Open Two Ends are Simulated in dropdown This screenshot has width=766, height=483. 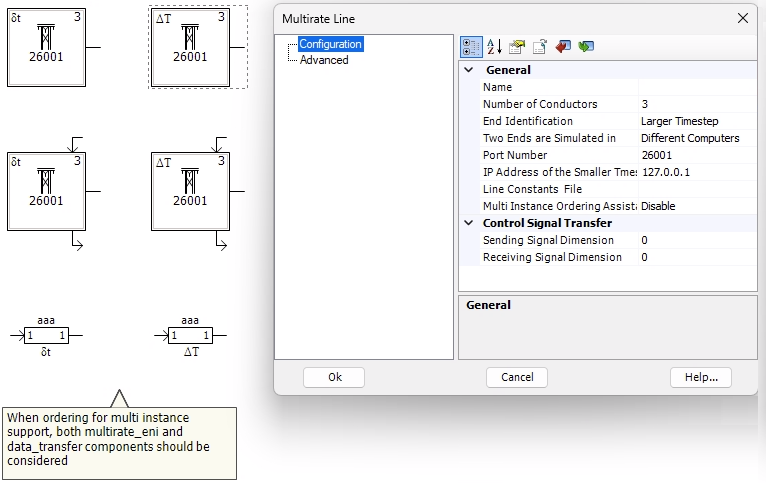[697, 138]
